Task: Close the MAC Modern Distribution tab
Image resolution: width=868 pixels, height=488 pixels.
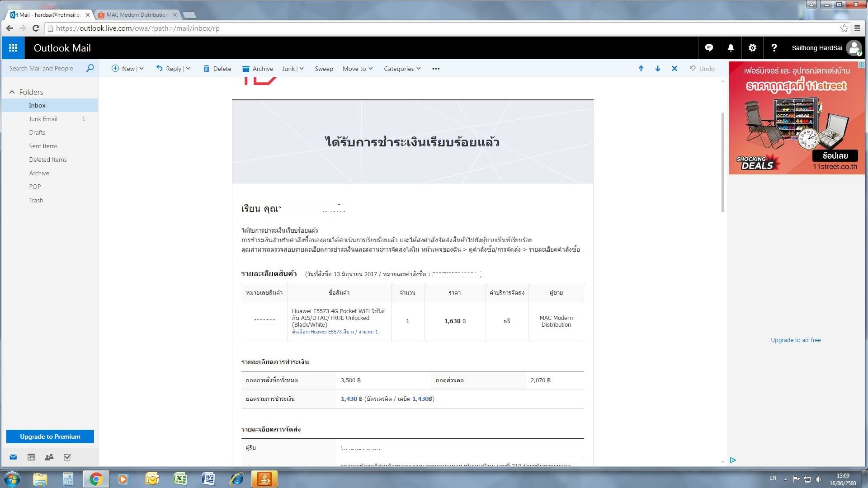Action: [175, 15]
